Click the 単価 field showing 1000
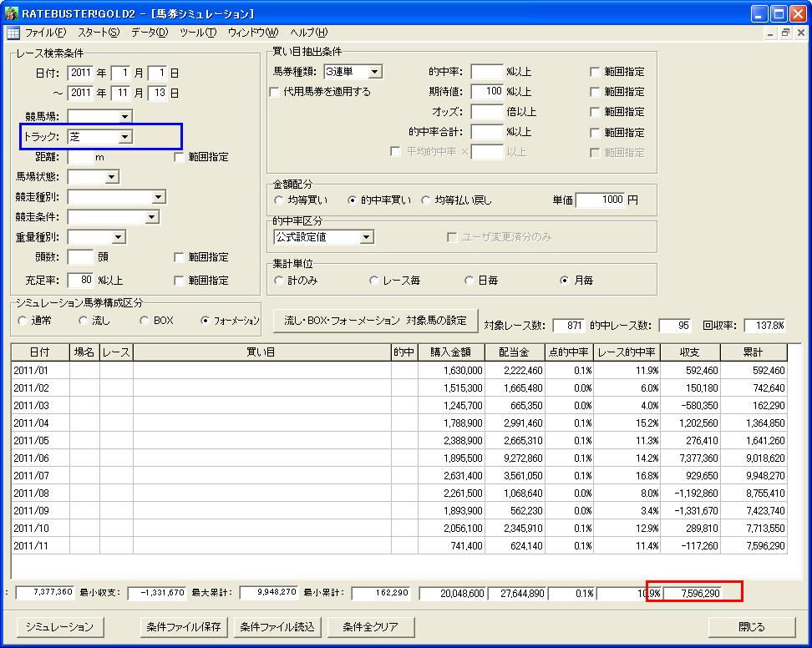 coord(600,200)
